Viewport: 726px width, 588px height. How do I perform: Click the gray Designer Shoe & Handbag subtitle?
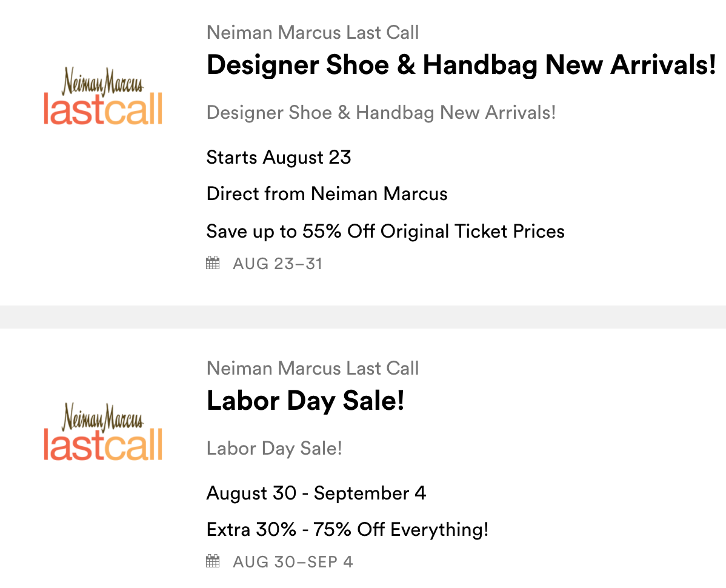(x=381, y=112)
